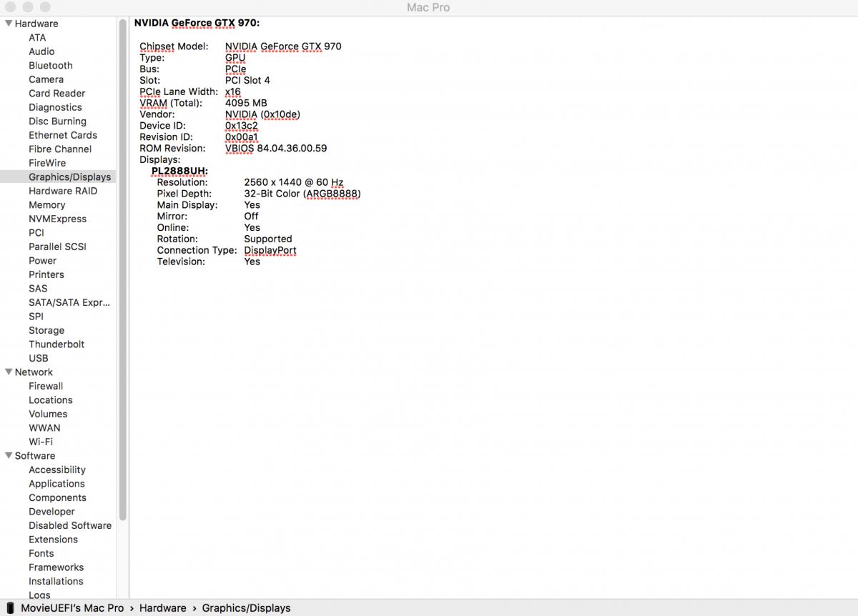Click Hardware in the path bar
Screen dimensions: 858x616
[163, 608]
